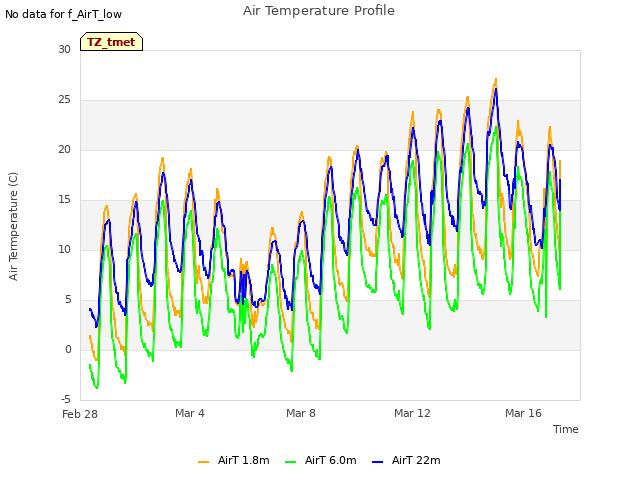Click the Time axis title
Viewport: 640px width, 480px height.
pyautogui.click(x=565, y=429)
